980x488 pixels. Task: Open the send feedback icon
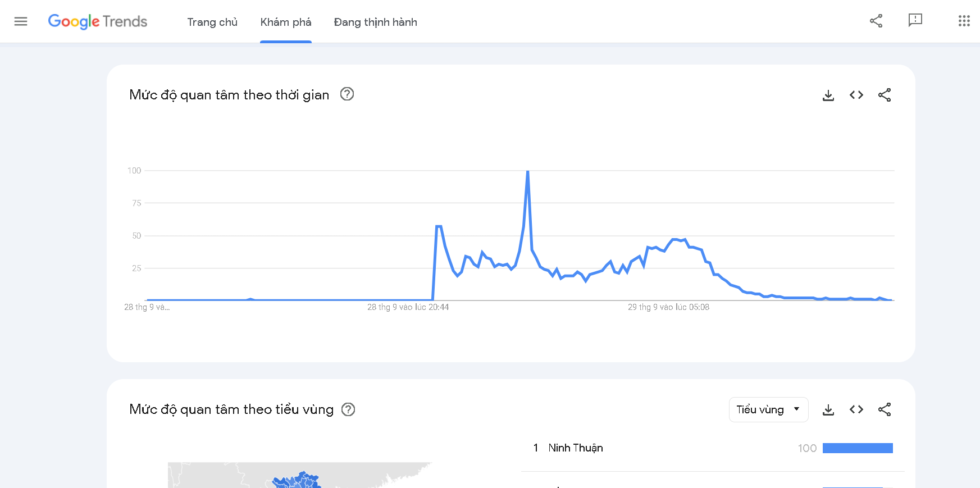tap(915, 21)
